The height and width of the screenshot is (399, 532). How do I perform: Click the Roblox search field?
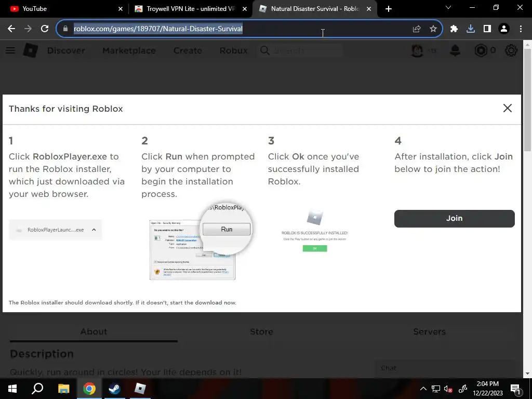pyautogui.click(x=300, y=50)
